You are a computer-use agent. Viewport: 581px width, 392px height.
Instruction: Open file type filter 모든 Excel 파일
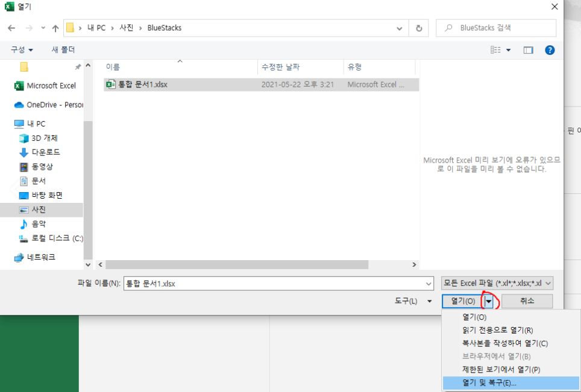497,283
